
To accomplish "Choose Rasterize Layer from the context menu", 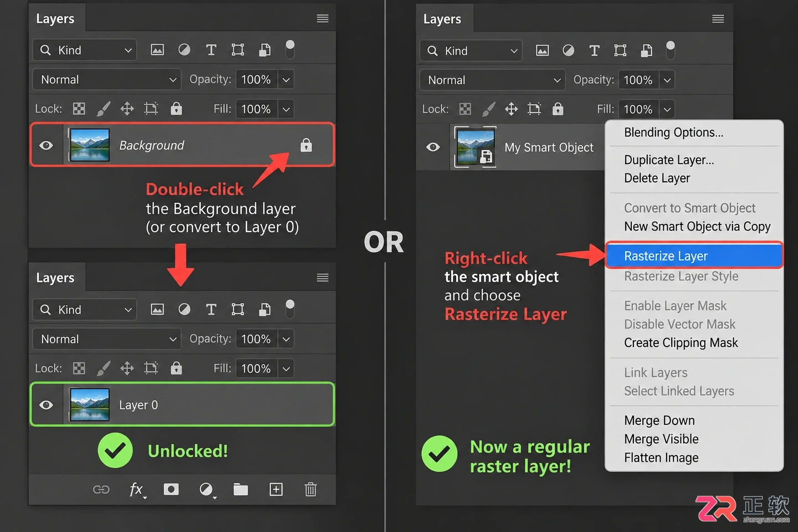I will (x=694, y=256).
